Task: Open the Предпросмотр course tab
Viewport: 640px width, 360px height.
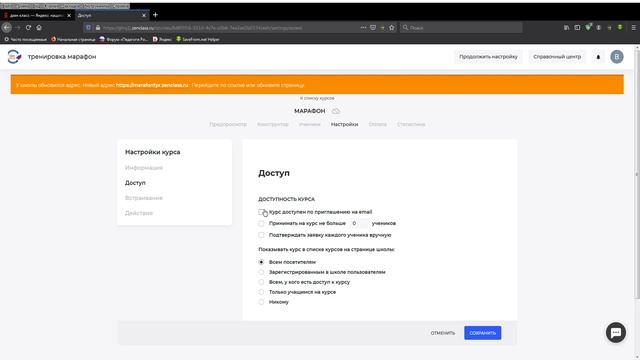Action: click(228, 124)
